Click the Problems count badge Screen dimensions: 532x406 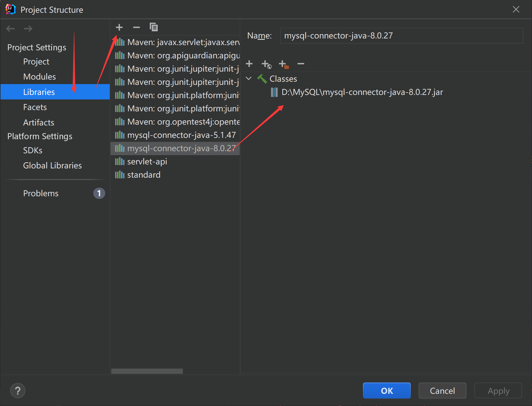99,193
